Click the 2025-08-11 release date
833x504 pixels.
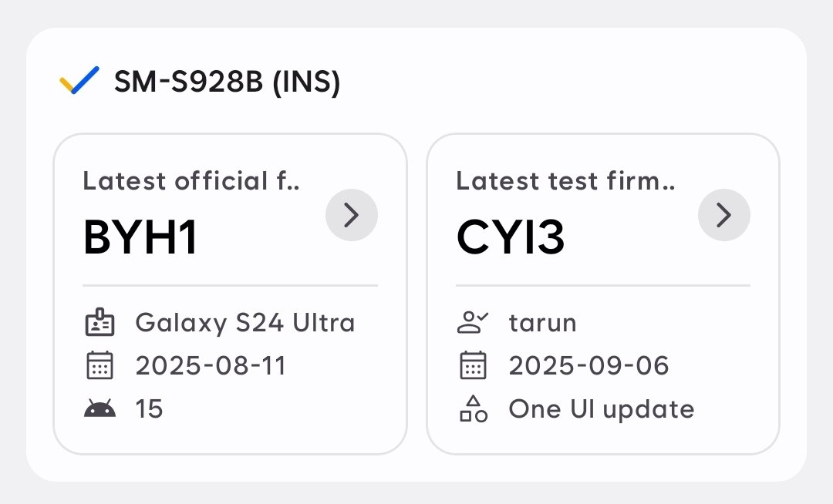(x=211, y=366)
